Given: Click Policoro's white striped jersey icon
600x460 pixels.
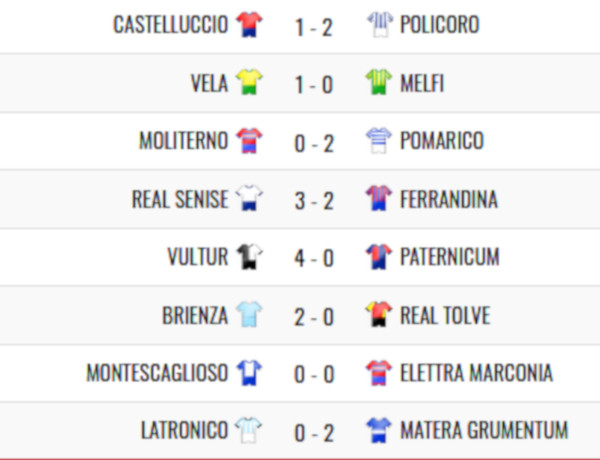Looking at the screenshot, I should click(380, 24).
